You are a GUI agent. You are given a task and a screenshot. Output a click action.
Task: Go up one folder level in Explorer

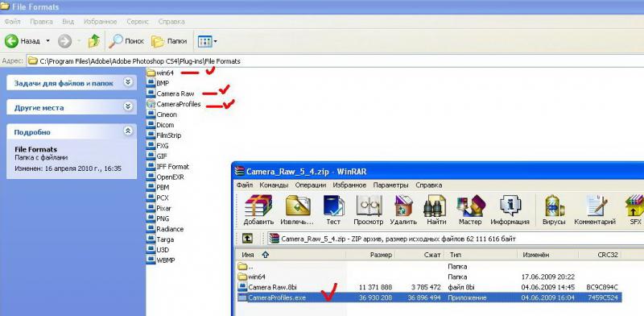pyautogui.click(x=94, y=41)
